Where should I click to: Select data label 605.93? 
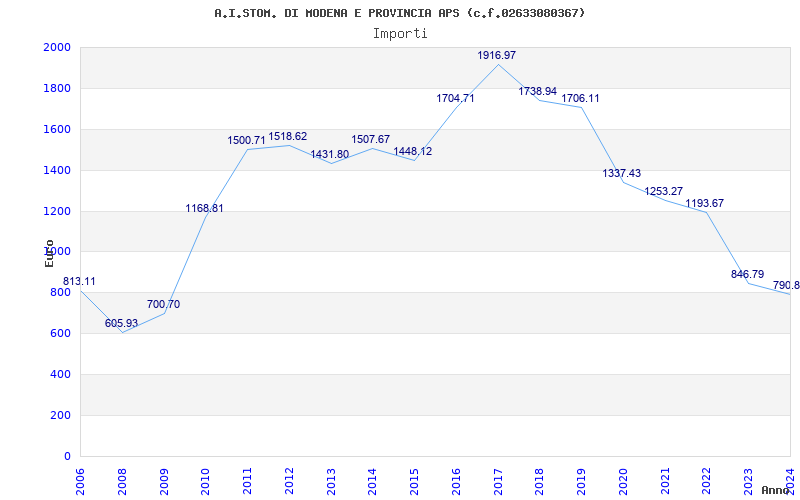[x=121, y=323]
